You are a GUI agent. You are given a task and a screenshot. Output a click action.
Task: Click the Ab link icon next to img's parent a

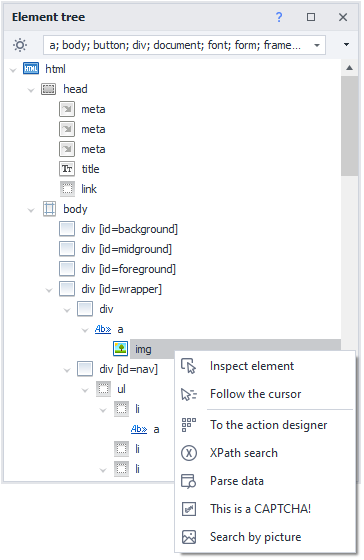[x=103, y=329]
